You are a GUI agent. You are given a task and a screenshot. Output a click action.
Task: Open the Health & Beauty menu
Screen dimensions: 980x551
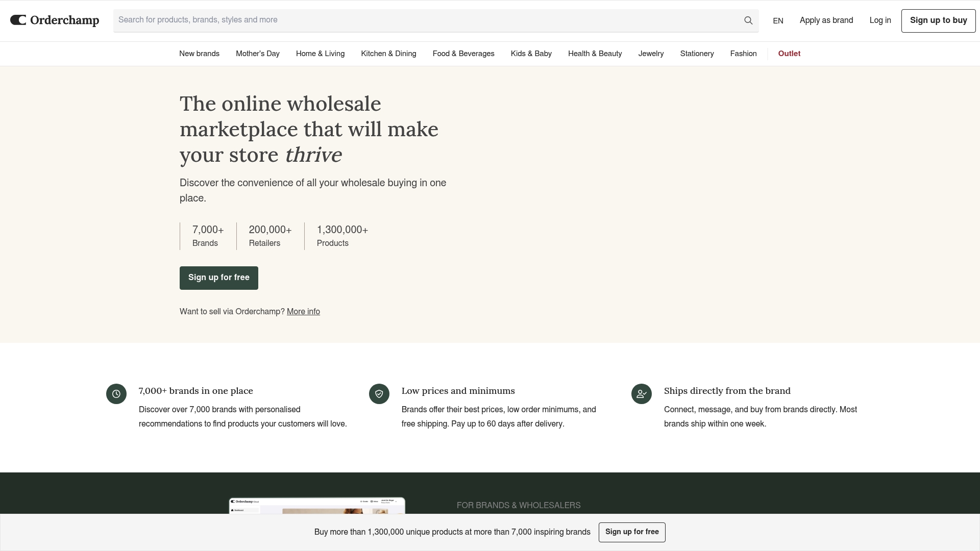point(595,54)
